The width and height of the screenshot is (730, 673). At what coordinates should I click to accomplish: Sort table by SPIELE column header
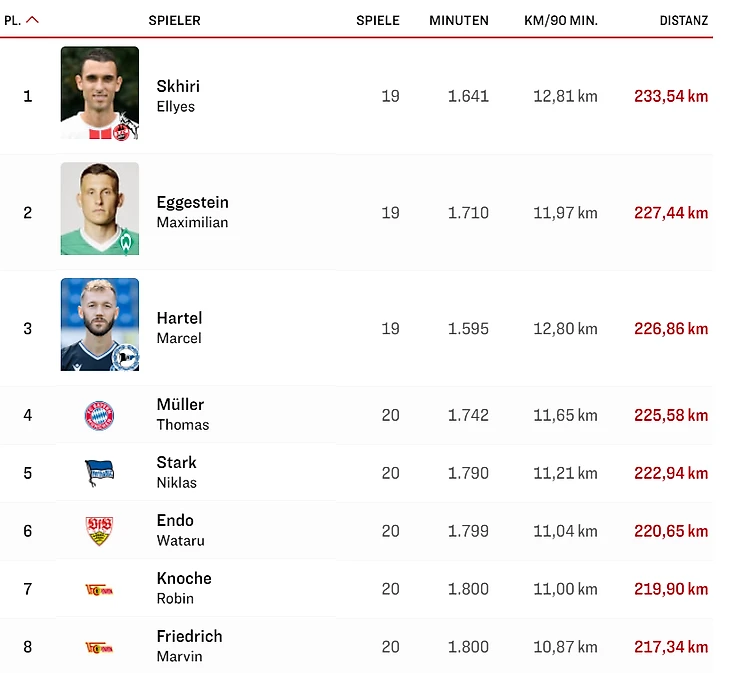(x=377, y=20)
